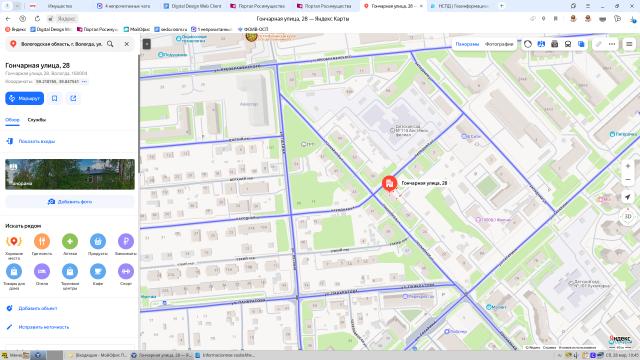Image resolution: width=640 pixels, height=360 pixels.
Task: Toggle the Фотографии map layer
Action: pos(499,44)
